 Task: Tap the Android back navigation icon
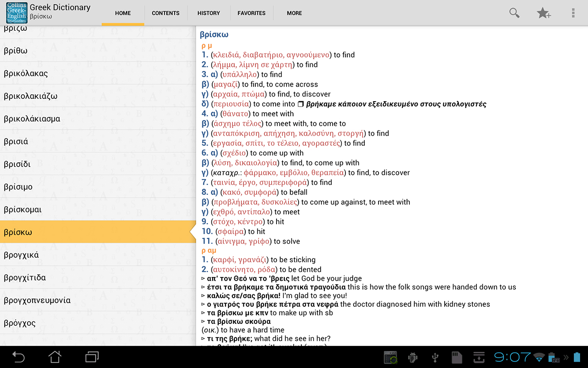click(x=18, y=357)
